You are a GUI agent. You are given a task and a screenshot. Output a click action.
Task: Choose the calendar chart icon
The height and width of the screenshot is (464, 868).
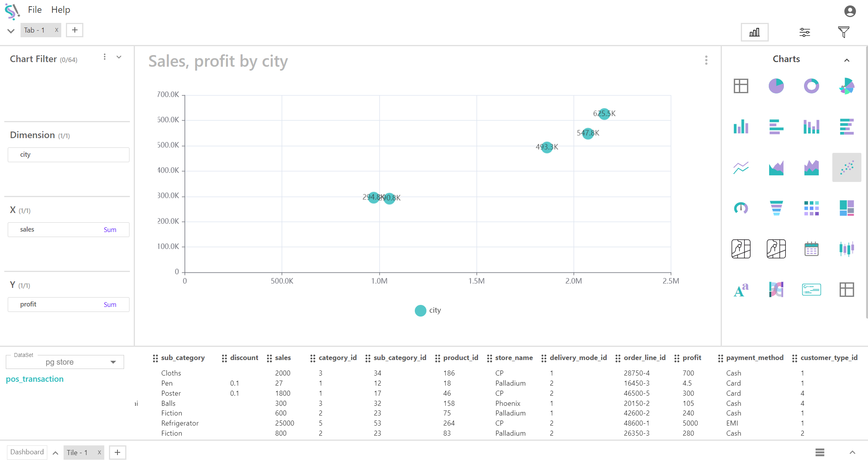[x=811, y=249]
